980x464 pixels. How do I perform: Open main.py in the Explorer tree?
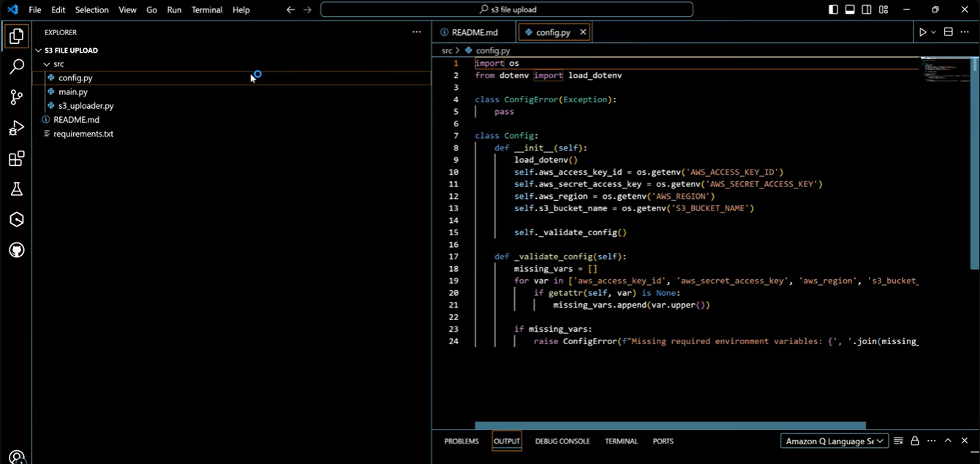231,92
